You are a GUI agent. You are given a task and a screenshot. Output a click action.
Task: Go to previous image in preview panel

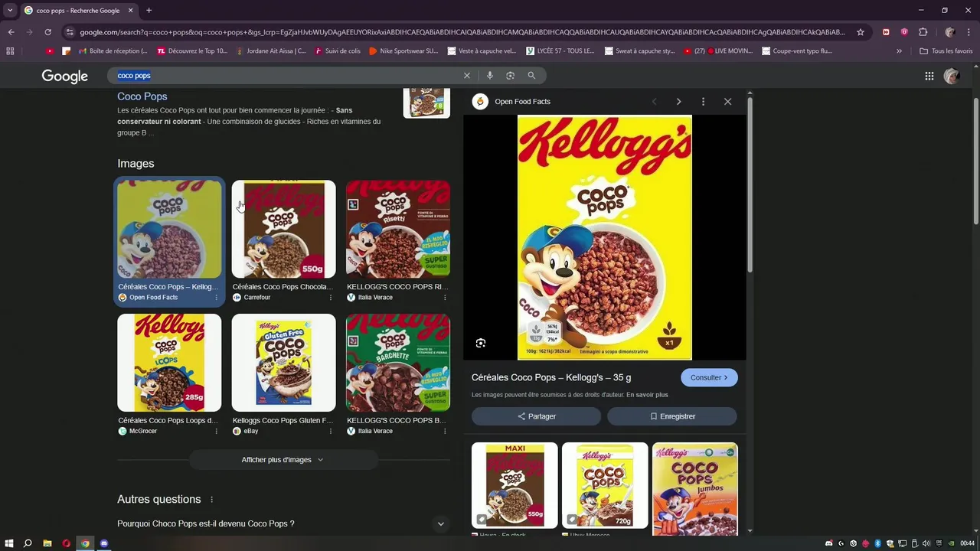pyautogui.click(x=654, y=102)
